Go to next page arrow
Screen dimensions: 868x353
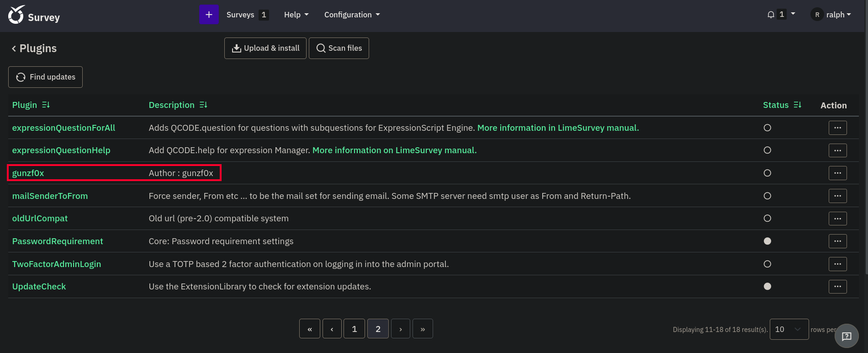[x=401, y=329]
